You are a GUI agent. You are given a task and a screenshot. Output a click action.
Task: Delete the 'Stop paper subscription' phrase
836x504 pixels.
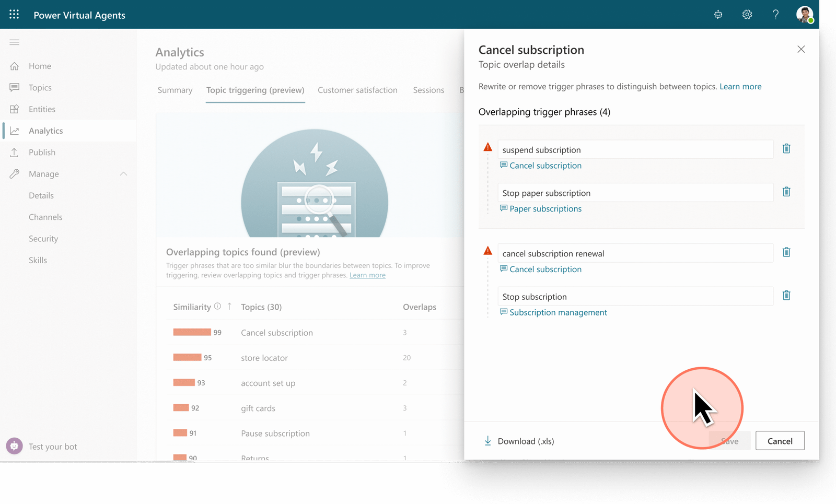786,192
